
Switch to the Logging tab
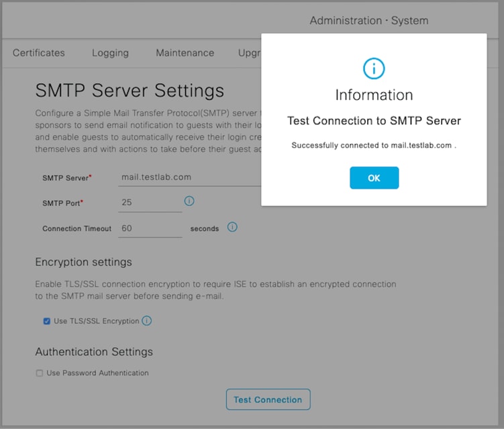tap(110, 53)
